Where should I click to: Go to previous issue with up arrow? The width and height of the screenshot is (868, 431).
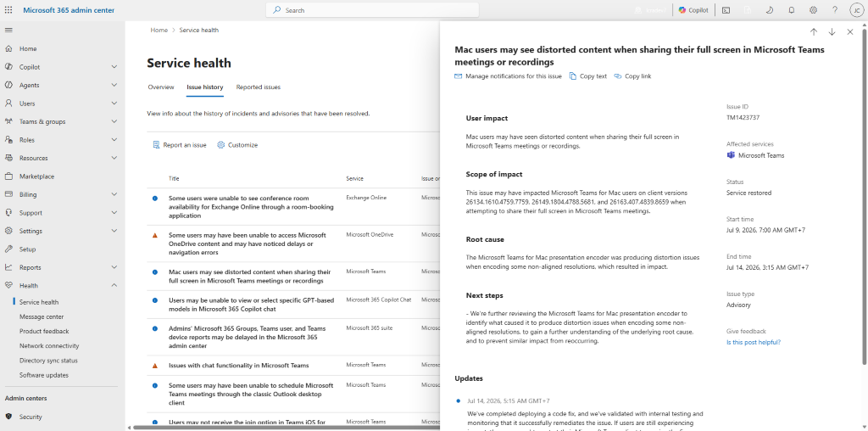tap(813, 32)
